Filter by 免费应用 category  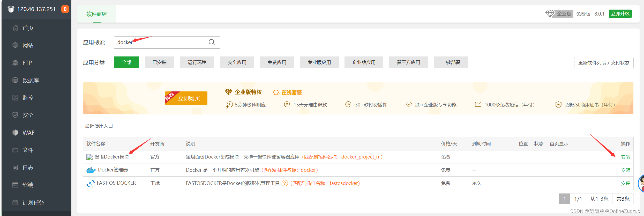pyautogui.click(x=277, y=62)
